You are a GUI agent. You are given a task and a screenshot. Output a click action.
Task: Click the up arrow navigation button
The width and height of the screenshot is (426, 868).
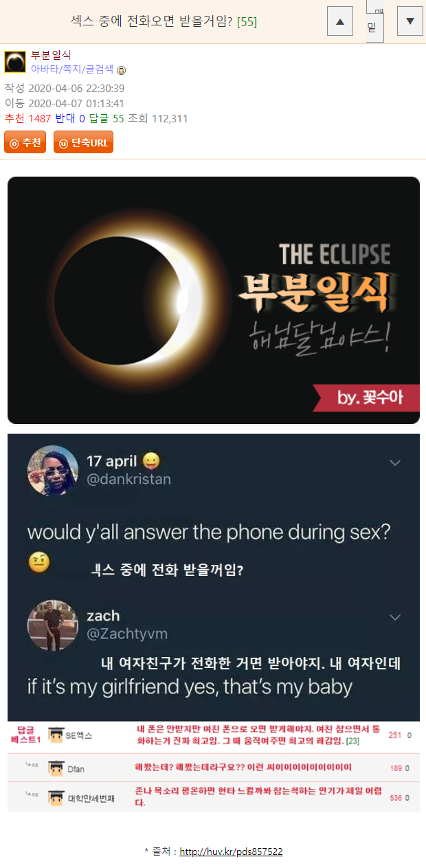339,21
